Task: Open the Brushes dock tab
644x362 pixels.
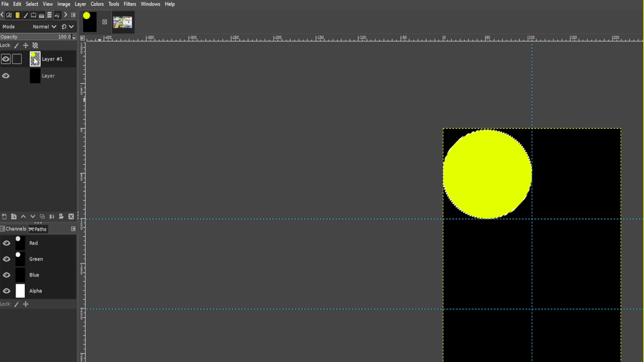Action: click(x=25, y=15)
